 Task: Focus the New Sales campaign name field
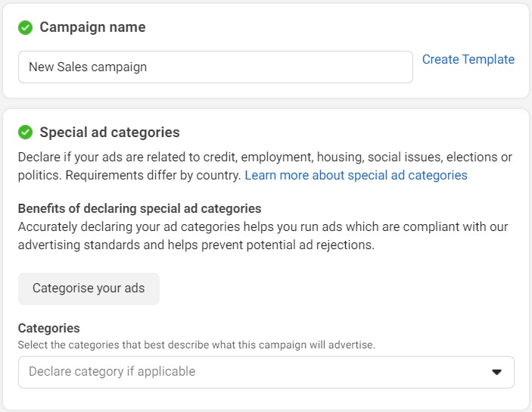(216, 67)
